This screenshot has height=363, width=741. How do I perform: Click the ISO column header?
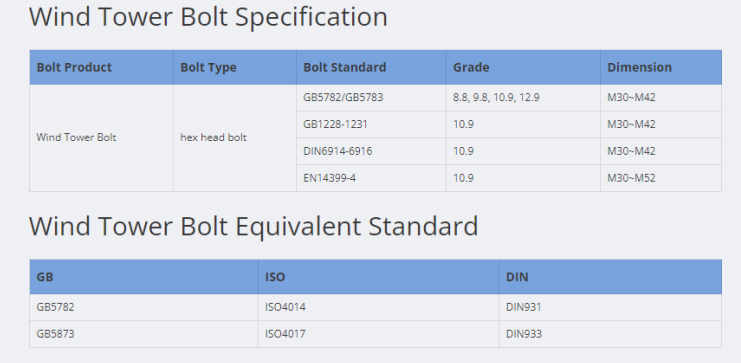pos(378,277)
